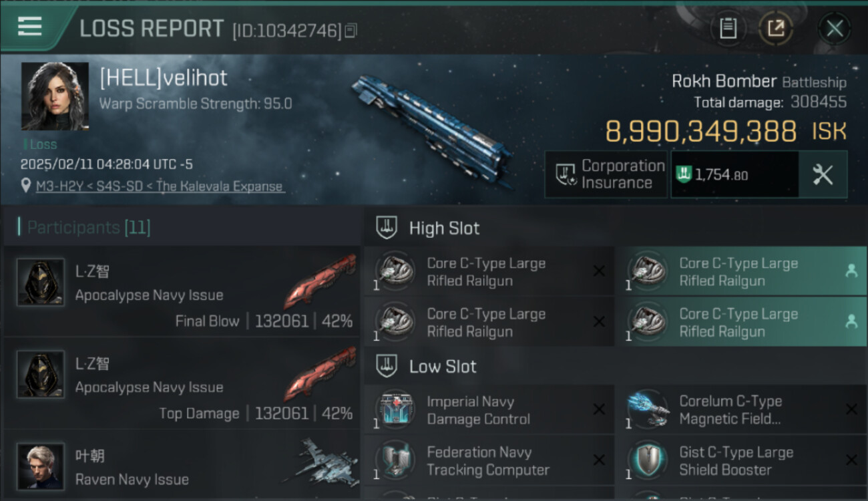Close the loss report window
868x501 pixels.
(x=834, y=29)
